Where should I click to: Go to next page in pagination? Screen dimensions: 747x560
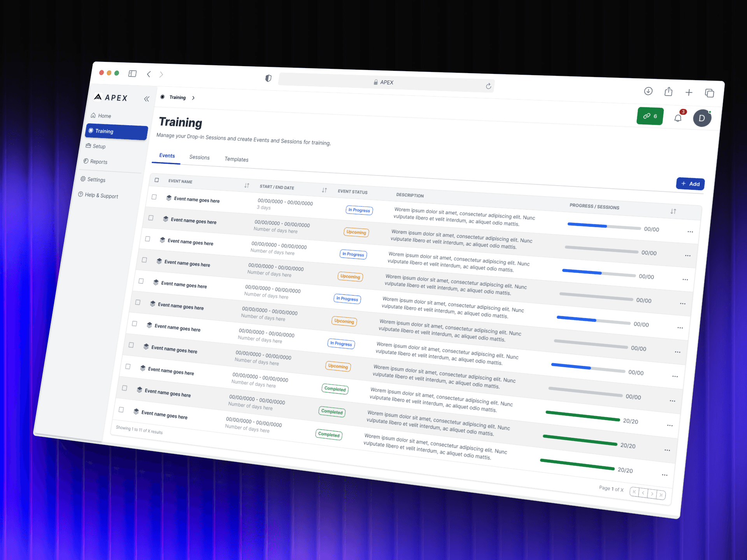pyautogui.click(x=652, y=493)
